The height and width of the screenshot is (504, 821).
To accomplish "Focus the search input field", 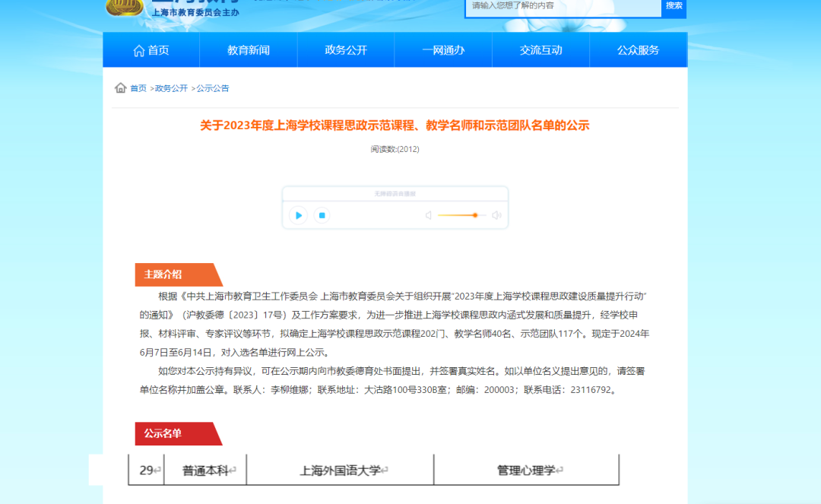I will point(563,6).
